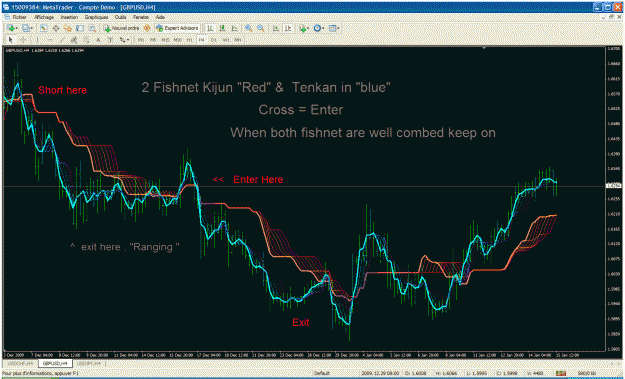Image resolution: width=625 pixels, height=379 pixels.
Task: Open the arrows objects dropdown
Action: click(x=124, y=40)
